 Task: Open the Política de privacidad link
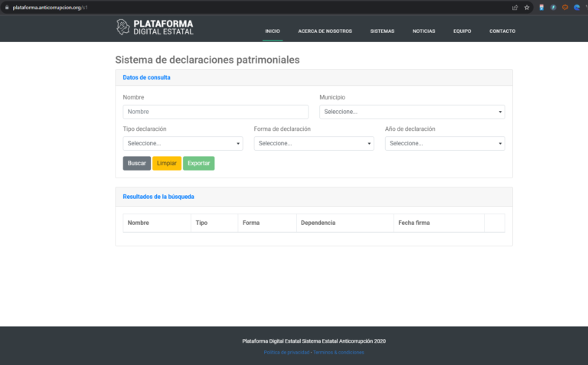point(286,352)
